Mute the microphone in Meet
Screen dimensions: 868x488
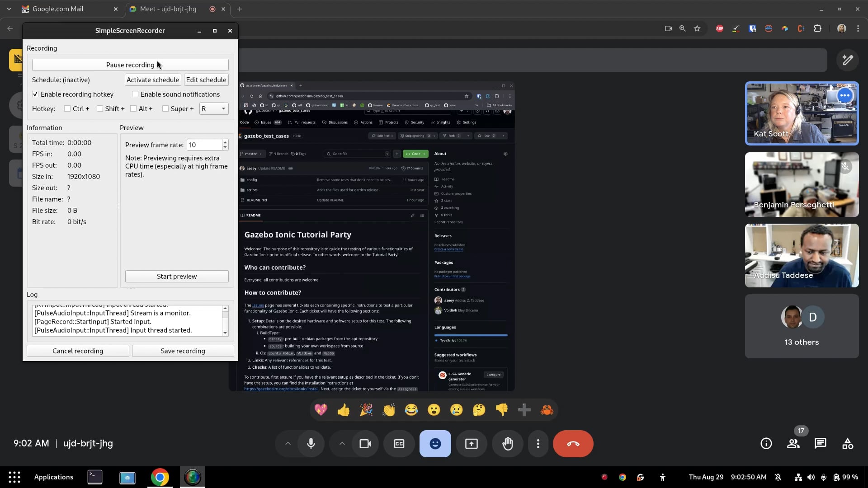coord(311,444)
